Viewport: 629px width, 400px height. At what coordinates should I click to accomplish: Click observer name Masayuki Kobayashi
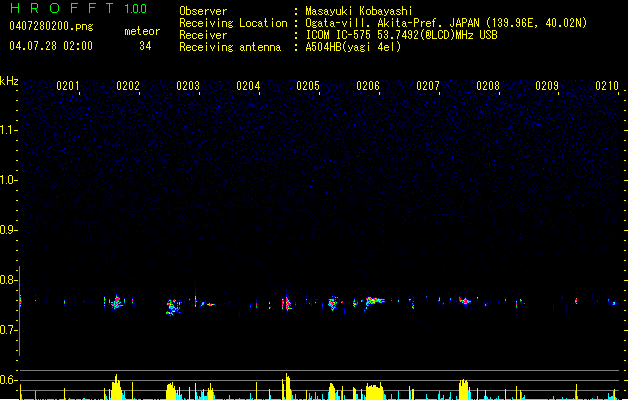click(x=359, y=11)
